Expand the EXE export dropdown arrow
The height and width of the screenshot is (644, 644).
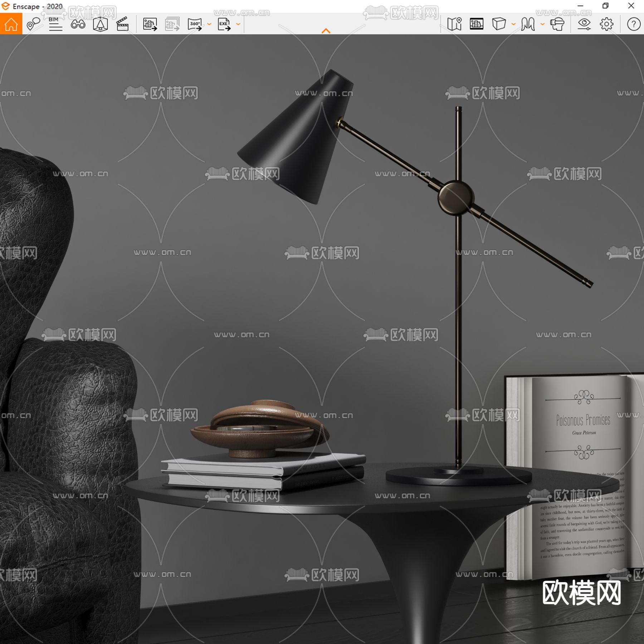coord(238,24)
